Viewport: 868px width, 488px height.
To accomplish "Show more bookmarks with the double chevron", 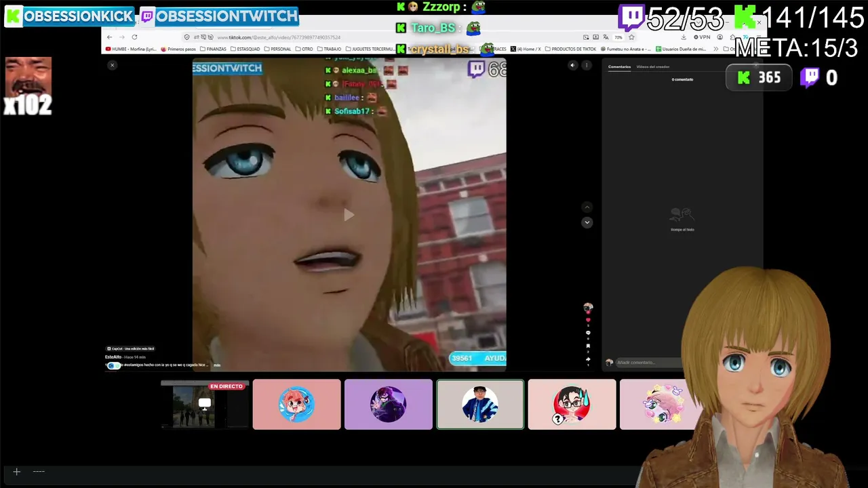I will 716,49.
